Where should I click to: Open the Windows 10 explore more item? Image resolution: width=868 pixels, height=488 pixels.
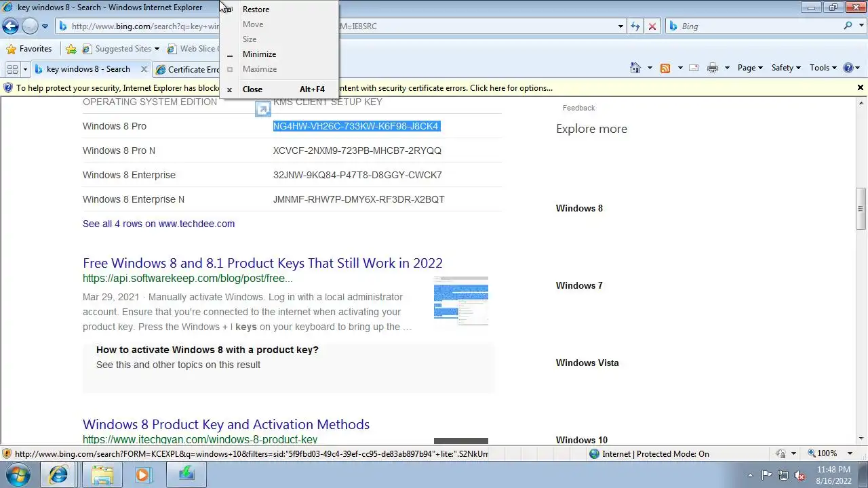[x=582, y=440]
